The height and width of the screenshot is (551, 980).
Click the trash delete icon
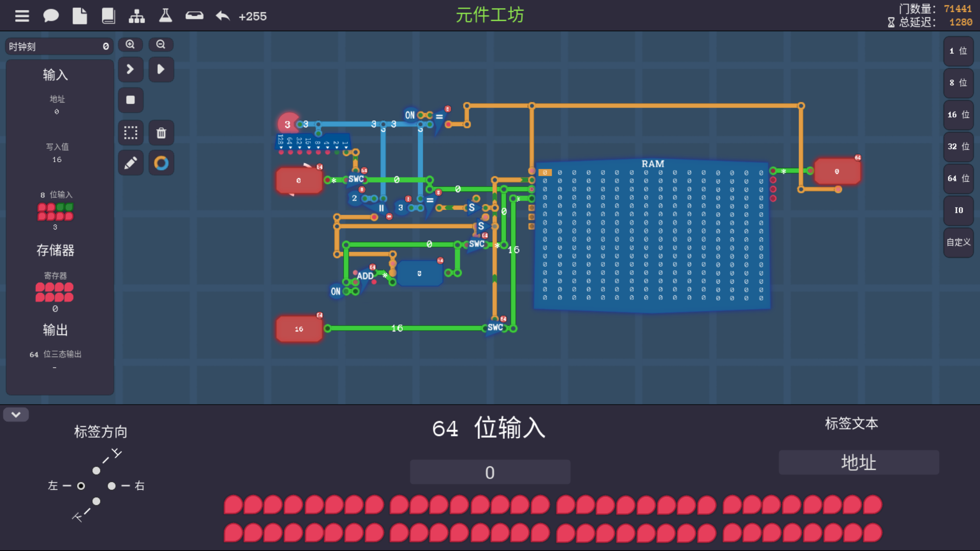click(161, 133)
